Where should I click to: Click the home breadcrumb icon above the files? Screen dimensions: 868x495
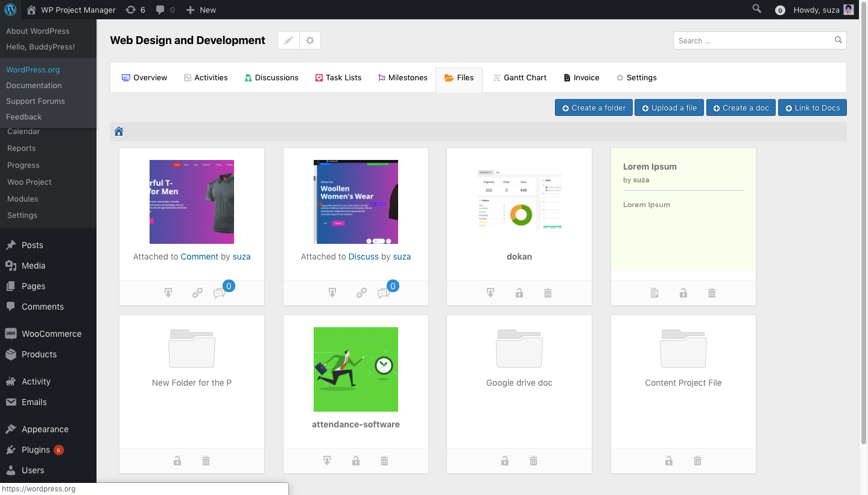118,131
